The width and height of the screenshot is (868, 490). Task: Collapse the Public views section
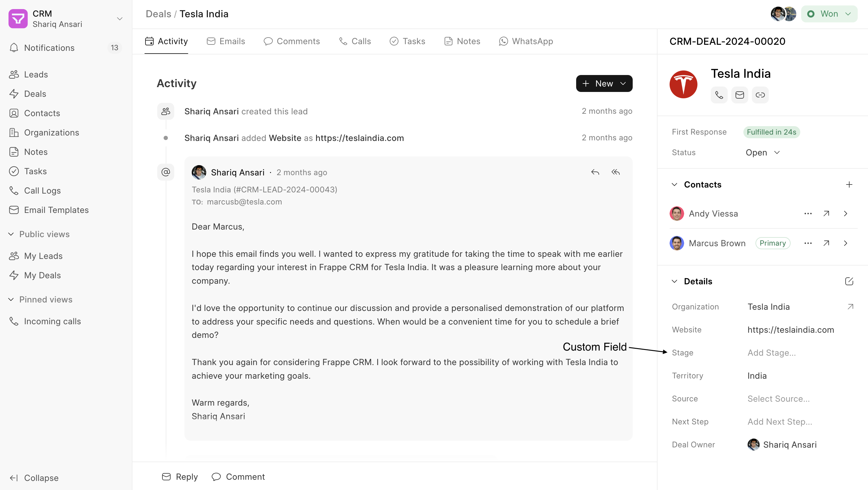point(11,234)
